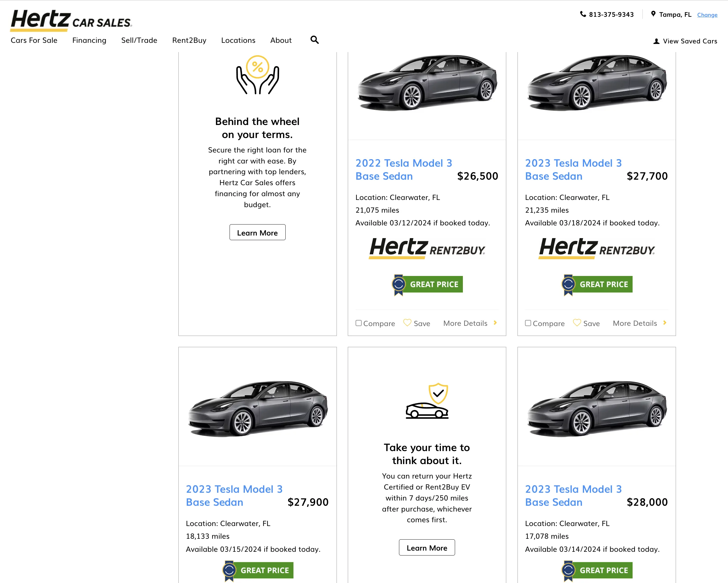Image resolution: width=728 pixels, height=583 pixels.
Task: Click the heart icon on the $27,700 Tesla
Action: [577, 323]
